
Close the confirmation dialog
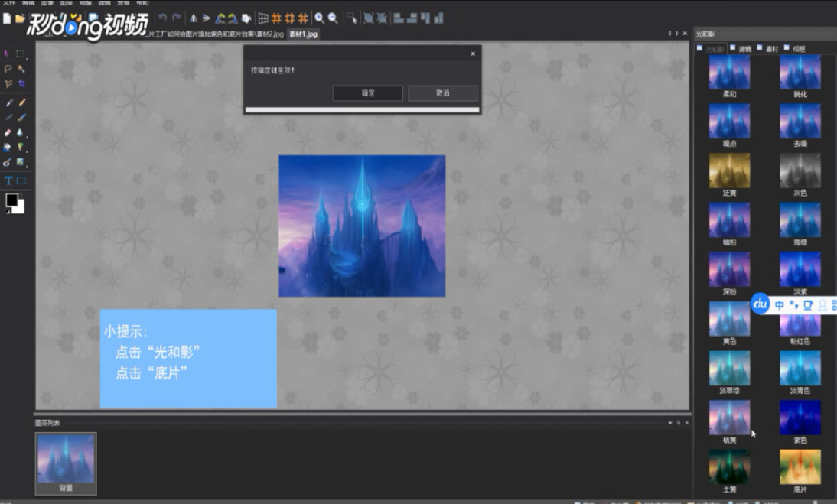point(472,54)
